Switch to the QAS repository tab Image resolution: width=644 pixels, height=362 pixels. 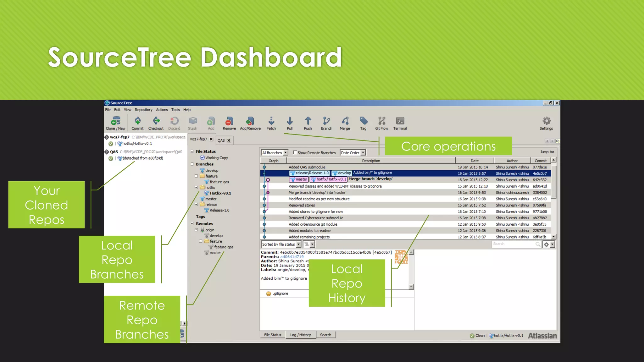coord(221,140)
